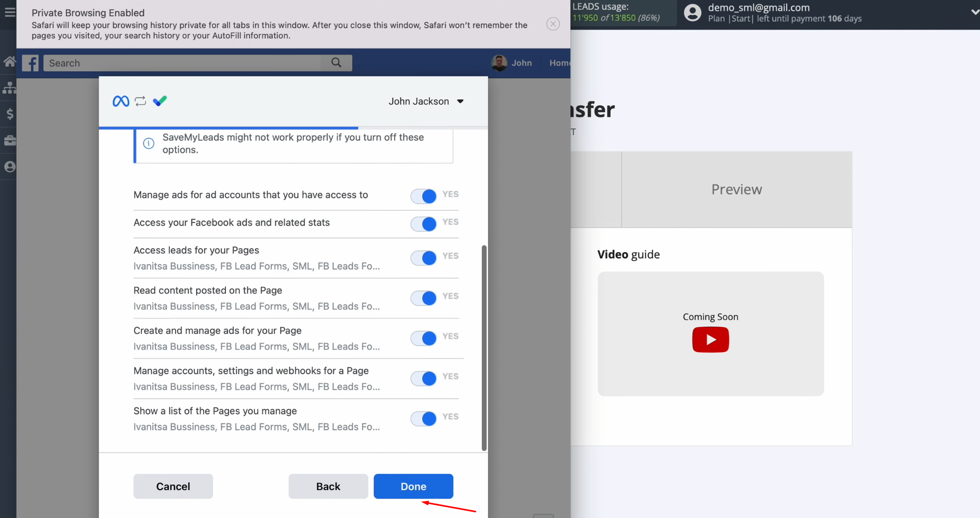
Task: Click the Facebook logo icon
Action: 31,63
